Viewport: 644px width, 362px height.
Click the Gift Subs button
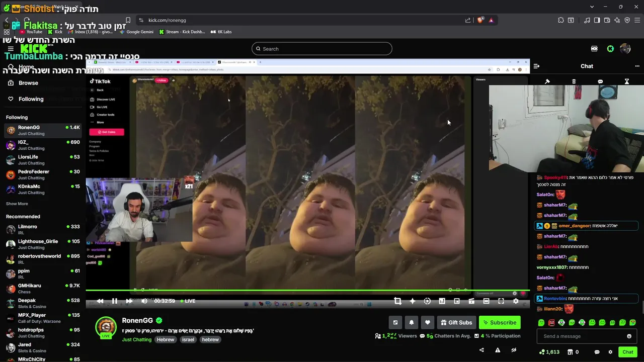click(x=457, y=323)
